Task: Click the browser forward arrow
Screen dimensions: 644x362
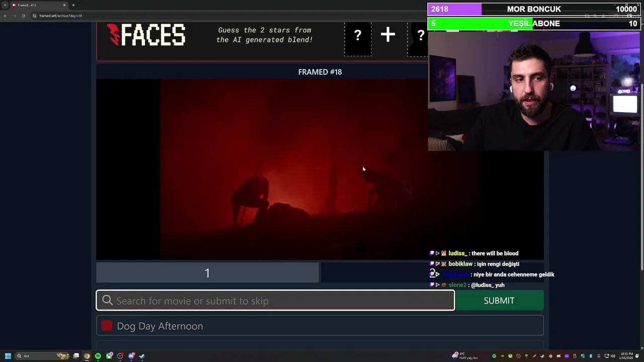Action: click(14, 16)
